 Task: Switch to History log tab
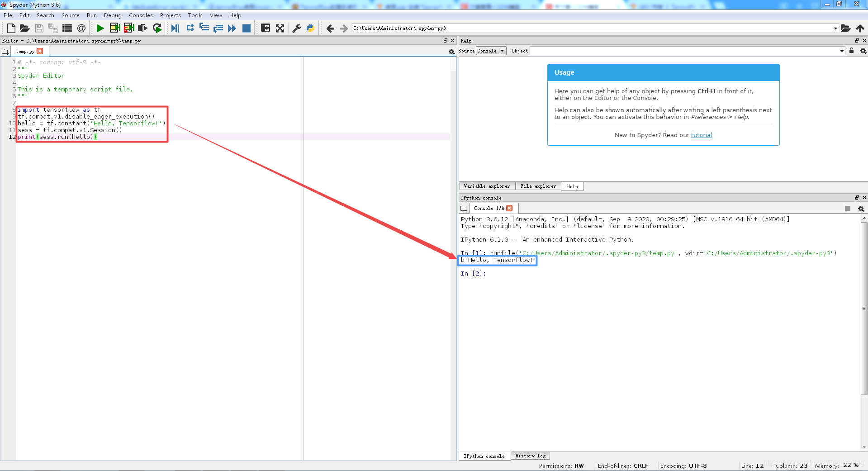(x=530, y=456)
